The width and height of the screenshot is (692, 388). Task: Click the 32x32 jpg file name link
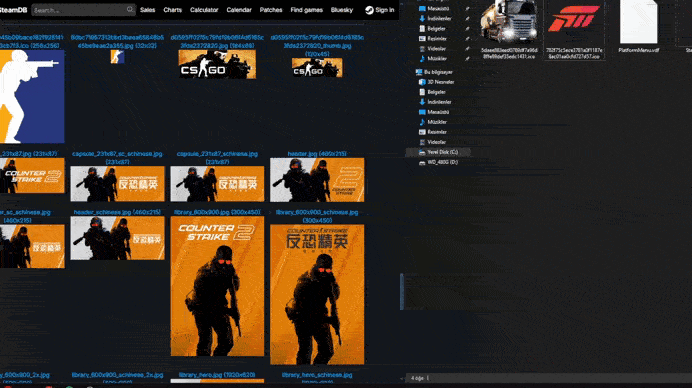tap(117, 41)
